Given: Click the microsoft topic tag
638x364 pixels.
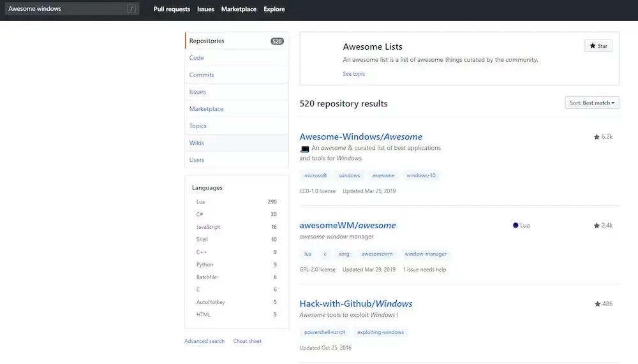Looking at the screenshot, I should click(x=315, y=176).
